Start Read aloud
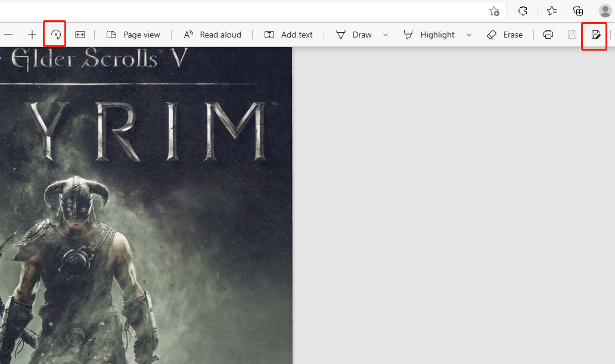 coord(212,35)
